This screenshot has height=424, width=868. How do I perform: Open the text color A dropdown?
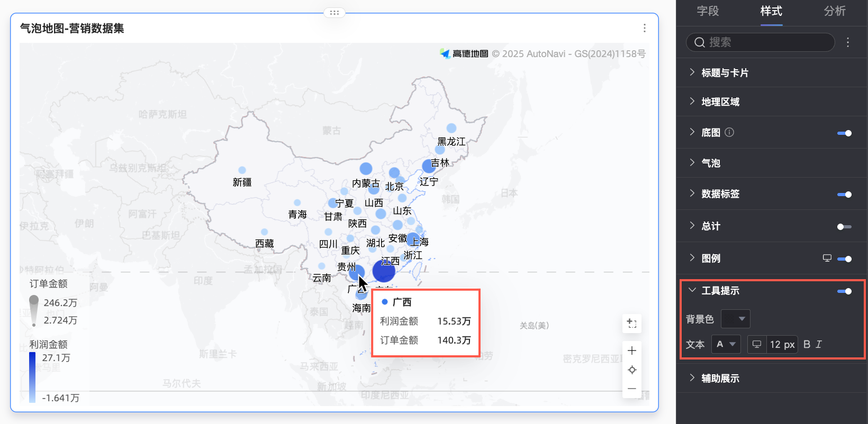(x=726, y=344)
